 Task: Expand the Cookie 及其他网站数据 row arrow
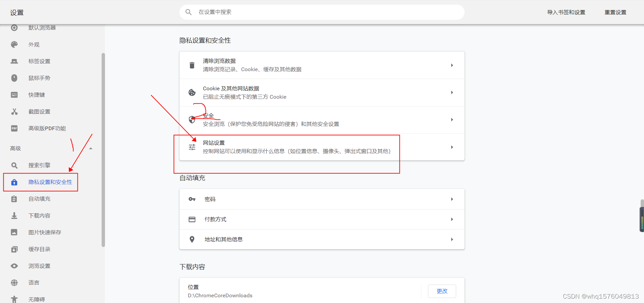point(452,92)
